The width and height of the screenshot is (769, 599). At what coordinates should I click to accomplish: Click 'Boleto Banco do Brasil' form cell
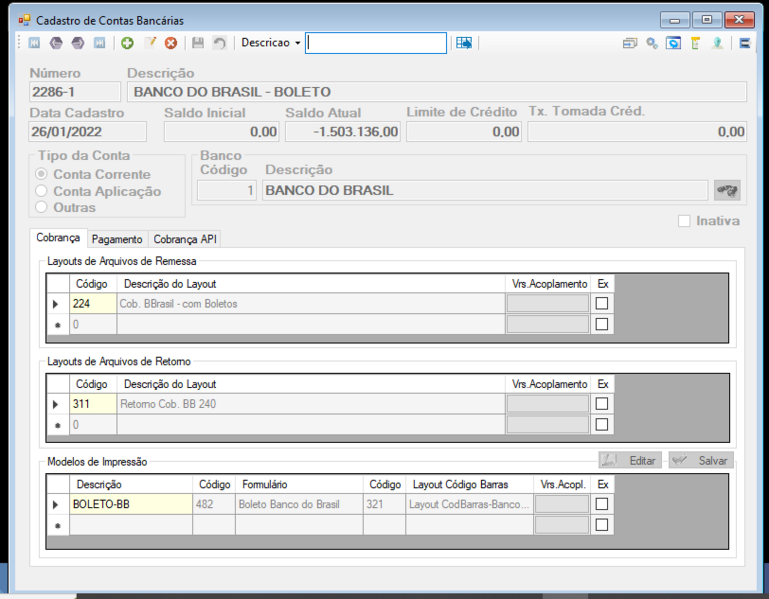[299, 504]
